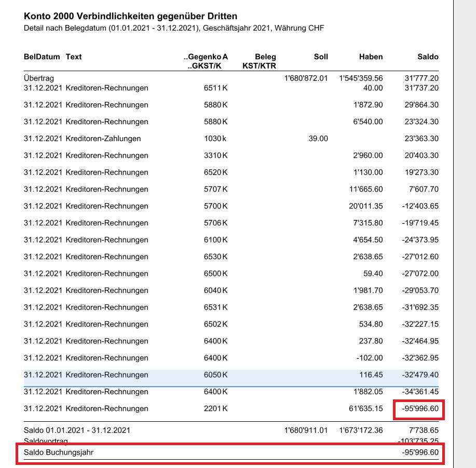Screen dimensions: 476x468
Task: Click Saldo value -95'996.60 in 2201 row
Action: 420,409
